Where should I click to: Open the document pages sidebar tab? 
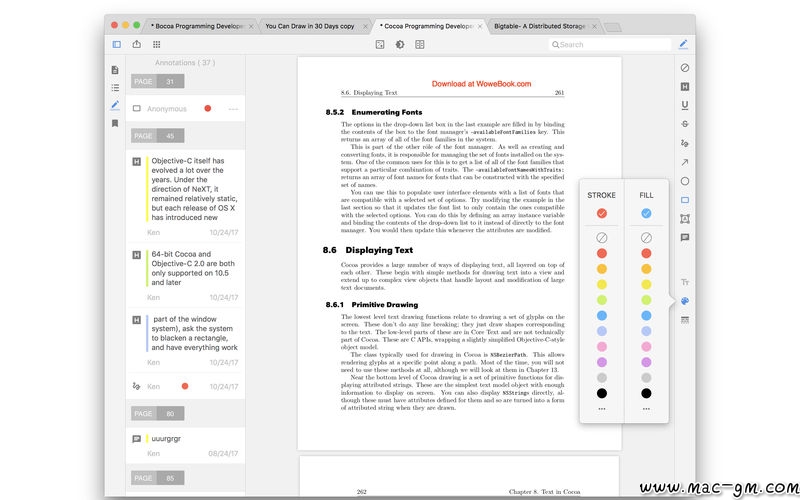tap(115, 70)
